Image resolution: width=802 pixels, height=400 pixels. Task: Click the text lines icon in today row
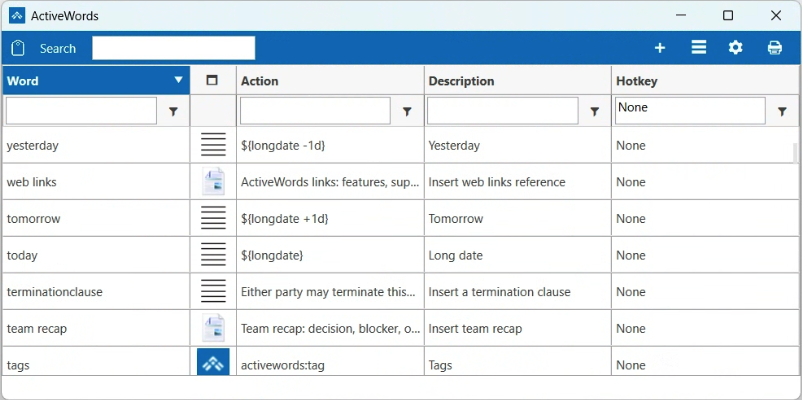[213, 255]
